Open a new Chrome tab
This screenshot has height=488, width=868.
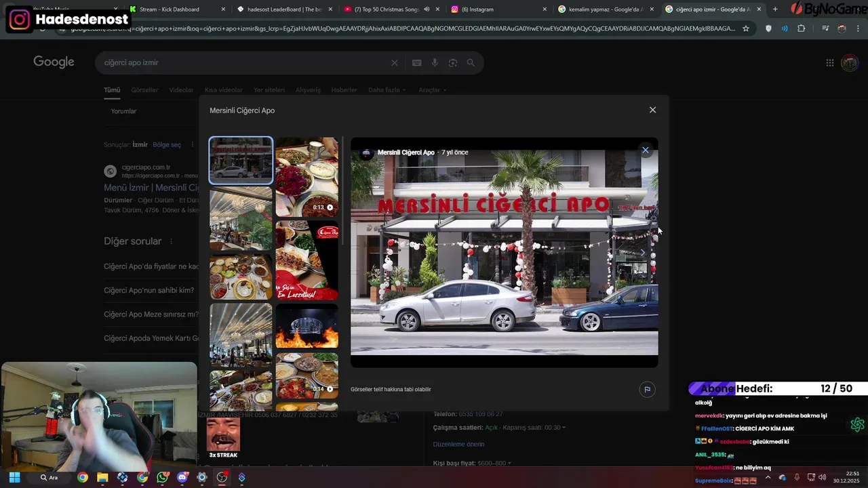[775, 9]
